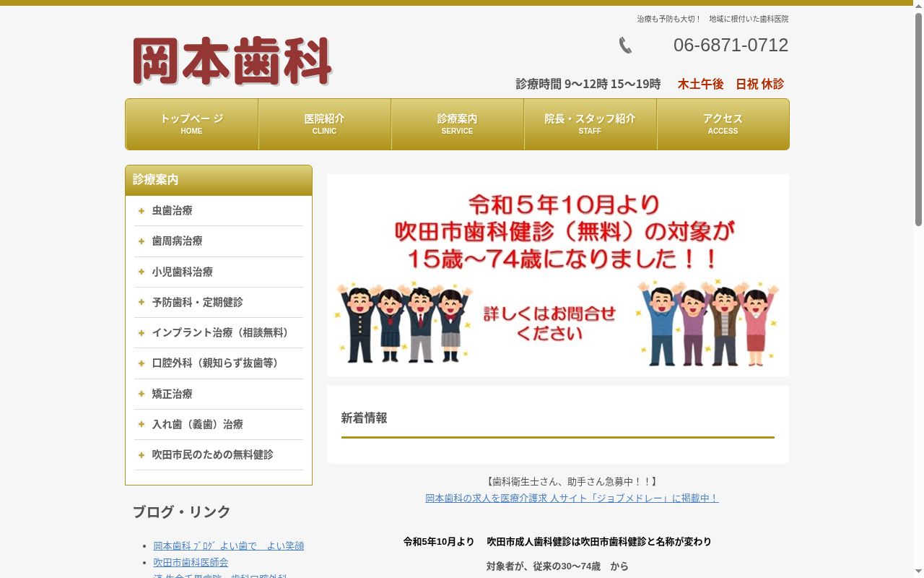Open the 医院紹介 CLINIC tab
This screenshot has height=578, width=924.
[x=325, y=124]
